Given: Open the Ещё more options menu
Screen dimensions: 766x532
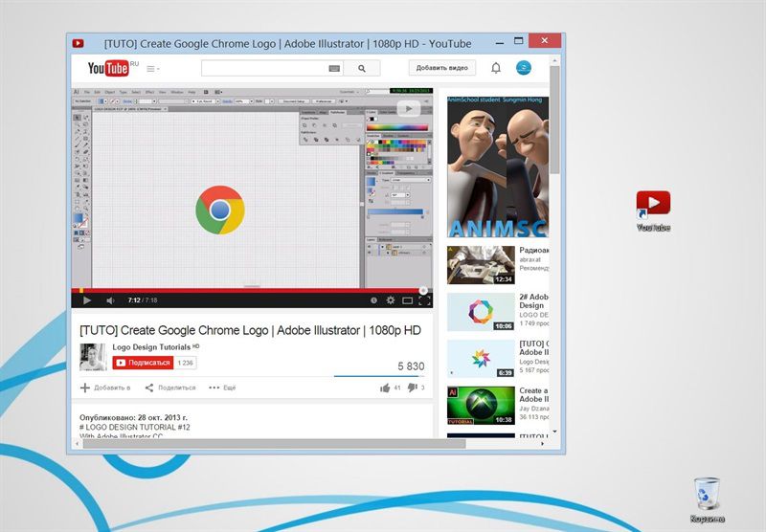Looking at the screenshot, I should click(222, 388).
